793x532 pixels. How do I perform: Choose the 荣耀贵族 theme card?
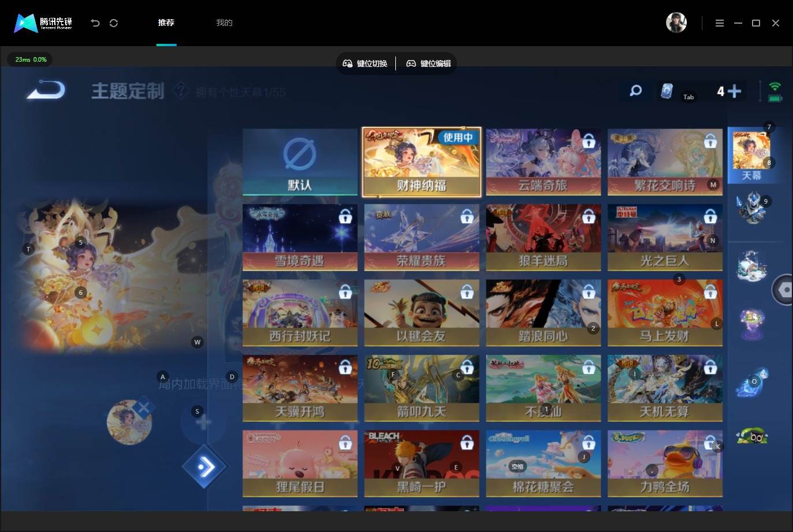[x=421, y=237]
